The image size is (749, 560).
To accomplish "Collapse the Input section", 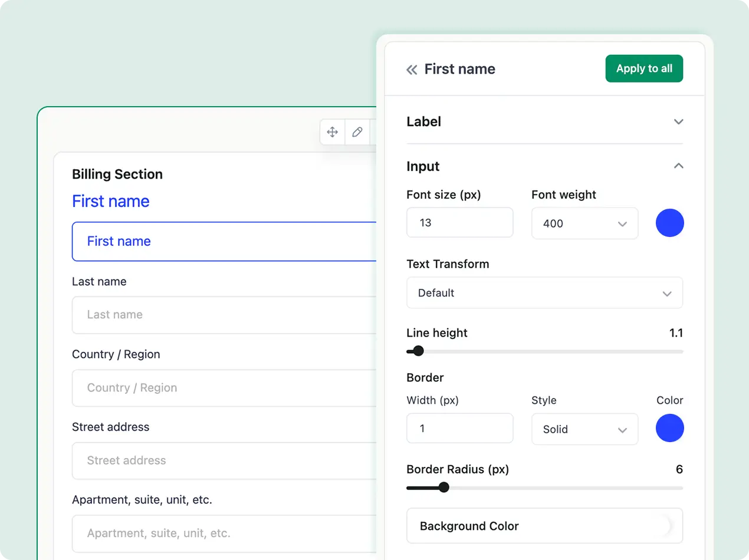I will tap(678, 166).
